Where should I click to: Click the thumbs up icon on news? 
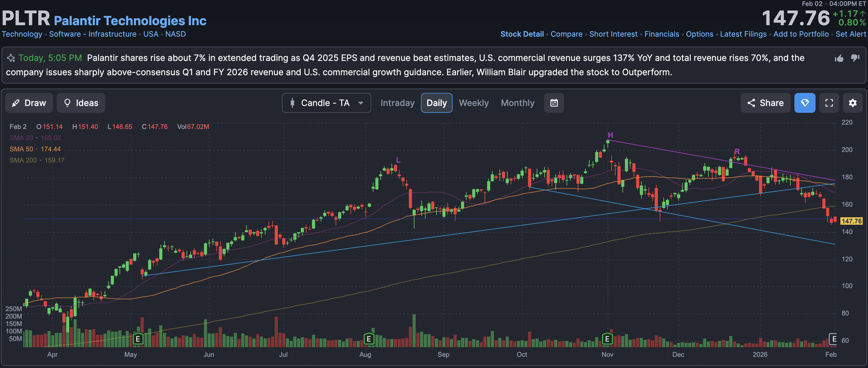pyautogui.click(x=839, y=58)
